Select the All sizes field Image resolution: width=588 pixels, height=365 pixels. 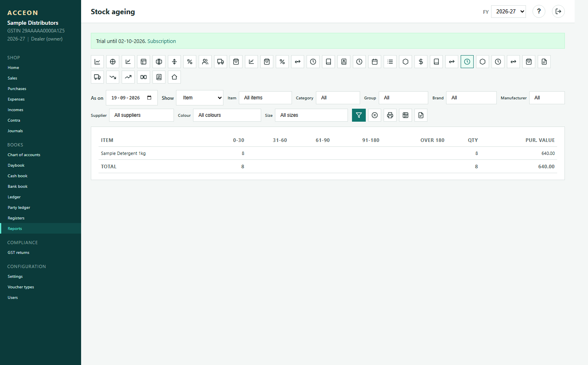pyautogui.click(x=311, y=115)
